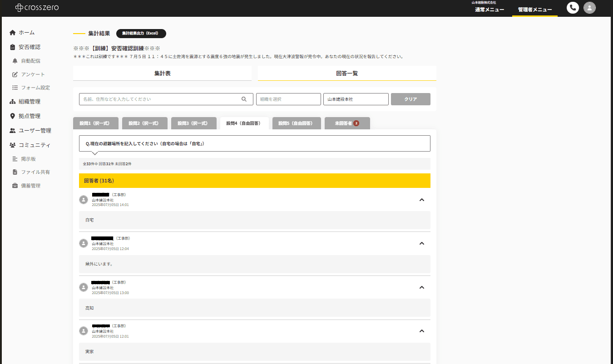Open the 回答一覧 tab
The image size is (613, 364).
pos(347,73)
